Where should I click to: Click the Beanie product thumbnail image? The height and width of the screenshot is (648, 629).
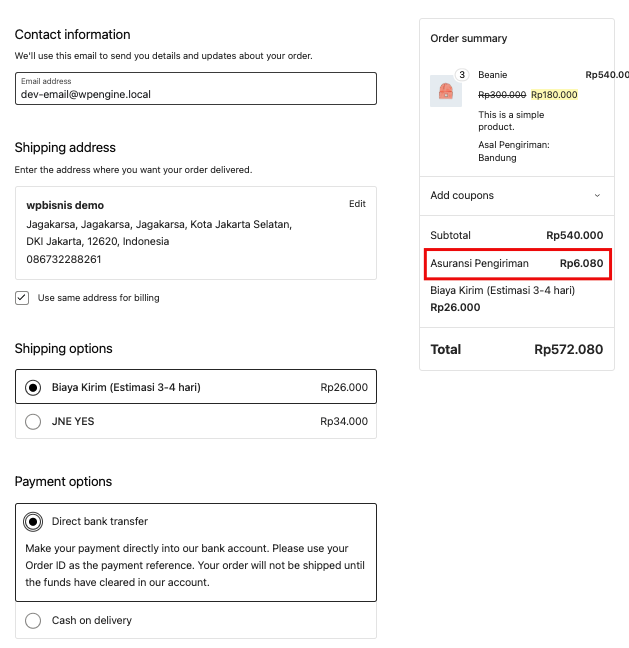(x=445, y=91)
